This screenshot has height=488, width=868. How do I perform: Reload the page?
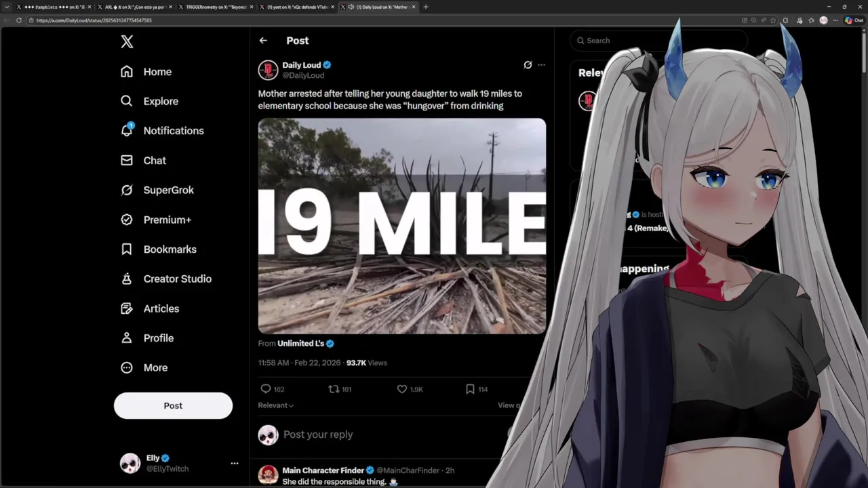click(x=19, y=20)
